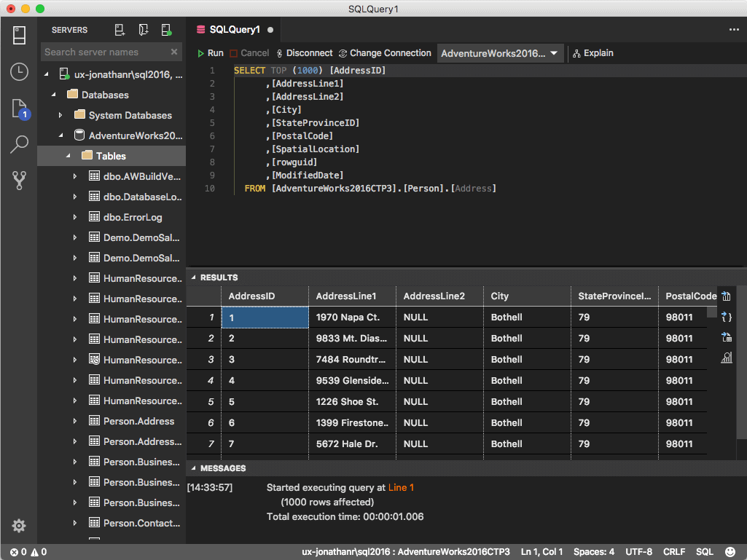Click the Cancel query button
This screenshot has width=747, height=560.
[249, 53]
